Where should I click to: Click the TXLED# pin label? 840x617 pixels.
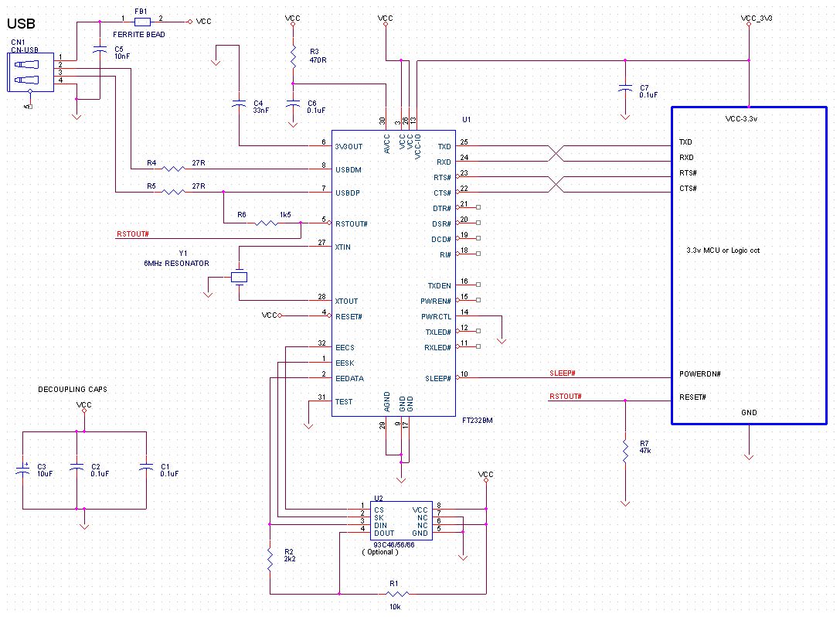pyautogui.click(x=438, y=332)
